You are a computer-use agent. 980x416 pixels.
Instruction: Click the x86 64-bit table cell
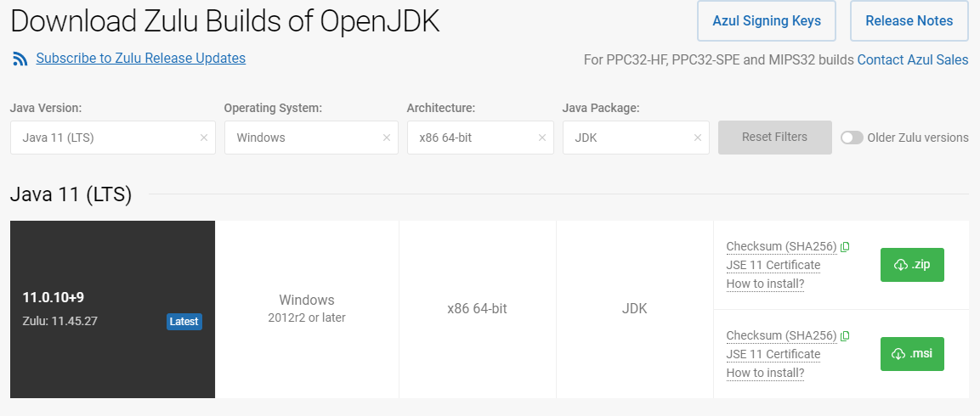[478, 308]
